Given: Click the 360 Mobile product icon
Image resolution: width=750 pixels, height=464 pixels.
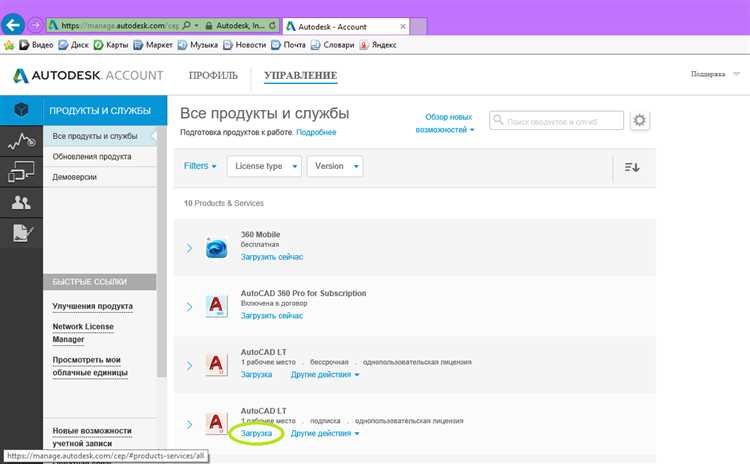Looking at the screenshot, I should [216, 248].
